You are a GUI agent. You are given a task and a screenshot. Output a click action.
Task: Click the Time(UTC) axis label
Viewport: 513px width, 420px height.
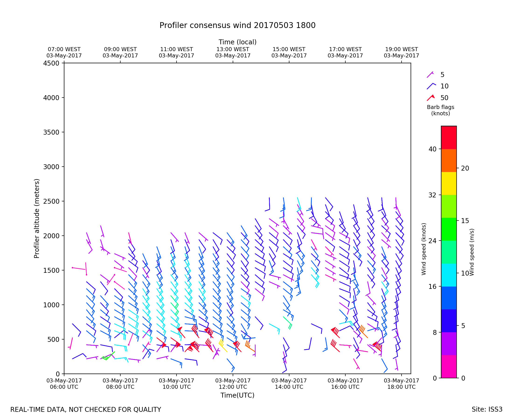(x=237, y=395)
